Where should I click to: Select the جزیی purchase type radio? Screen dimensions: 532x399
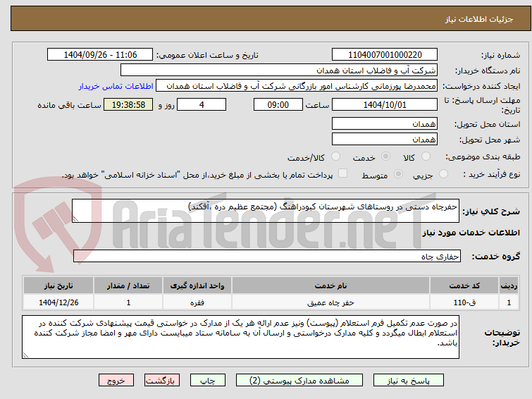click(x=443, y=174)
